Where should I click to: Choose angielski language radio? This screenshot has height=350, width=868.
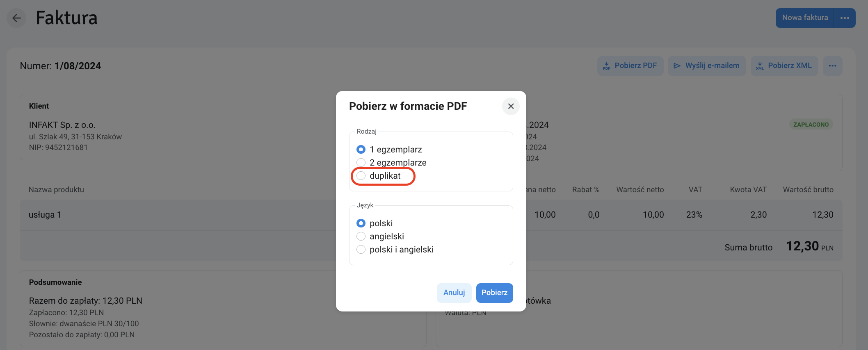pyautogui.click(x=361, y=236)
